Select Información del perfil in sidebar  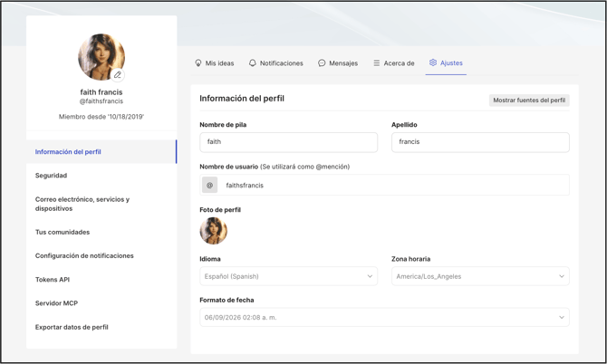(x=101, y=151)
